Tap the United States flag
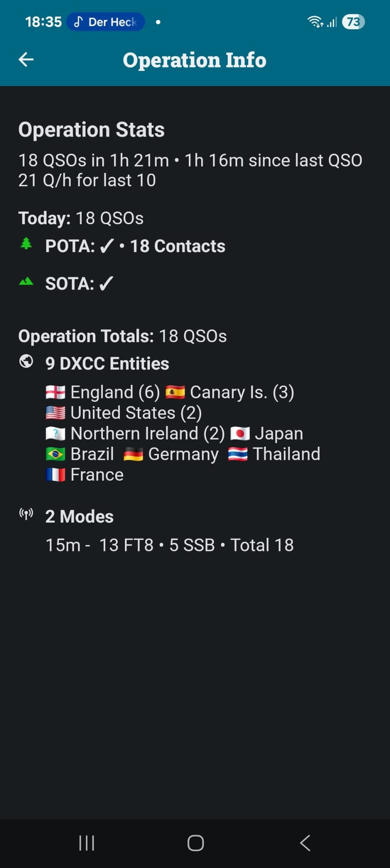Viewport: 390px width, 868px height. click(55, 413)
